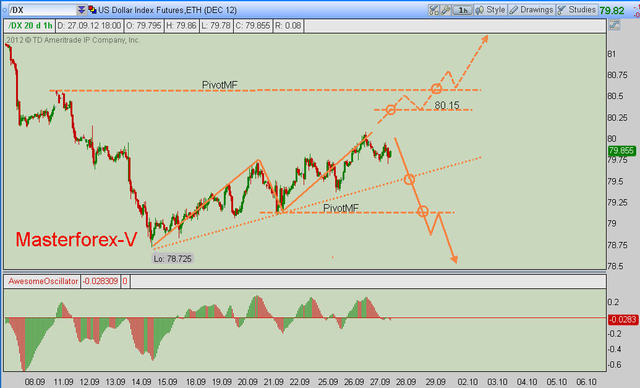Click the -0.0283 red oscillator axis marker
Screen dimensions: 640x388
click(623, 319)
